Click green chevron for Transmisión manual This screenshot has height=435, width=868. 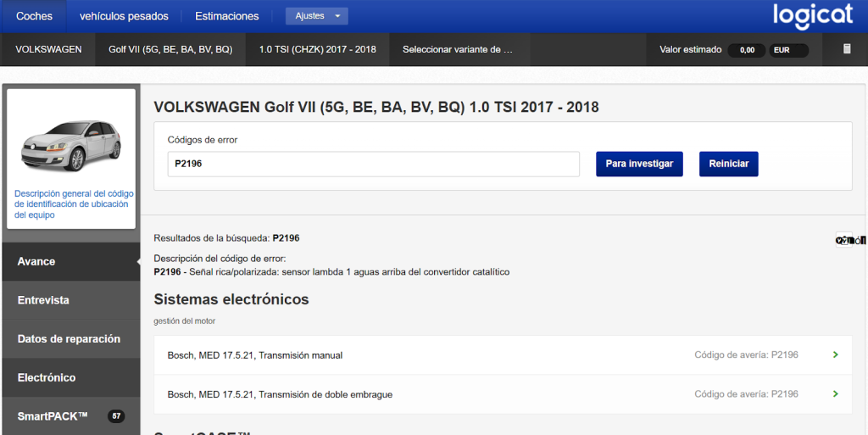[x=835, y=354]
